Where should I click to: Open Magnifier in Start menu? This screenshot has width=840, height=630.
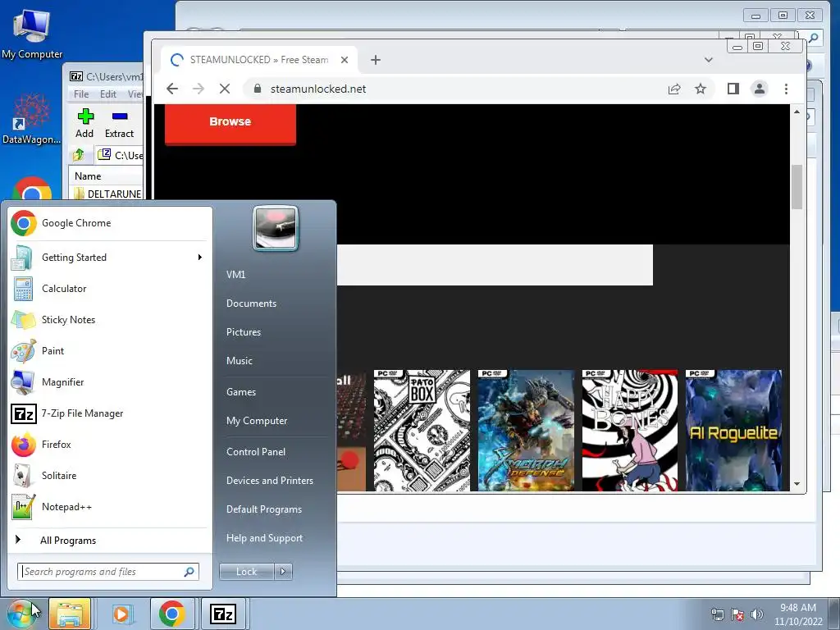(110, 382)
